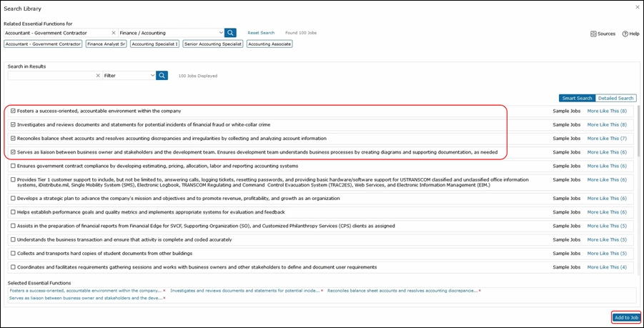Check 'Collects and transports hard copies' function
The width and height of the screenshot is (644, 328).
click(13, 253)
